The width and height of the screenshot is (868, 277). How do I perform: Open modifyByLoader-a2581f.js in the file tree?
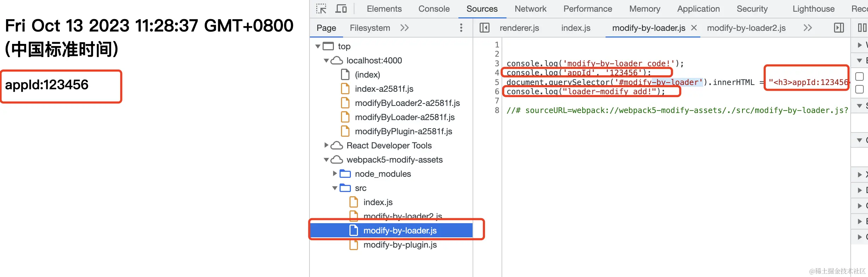pyautogui.click(x=405, y=117)
